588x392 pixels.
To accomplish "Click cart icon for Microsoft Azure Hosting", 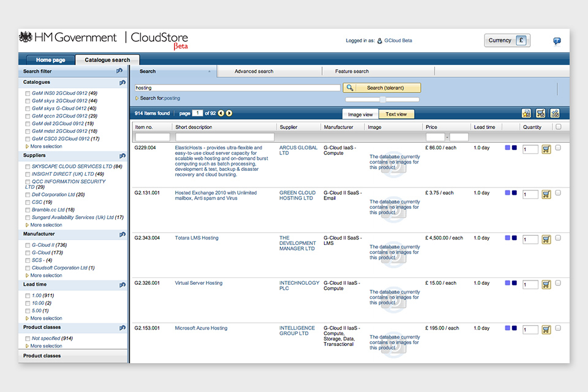I will point(546,330).
